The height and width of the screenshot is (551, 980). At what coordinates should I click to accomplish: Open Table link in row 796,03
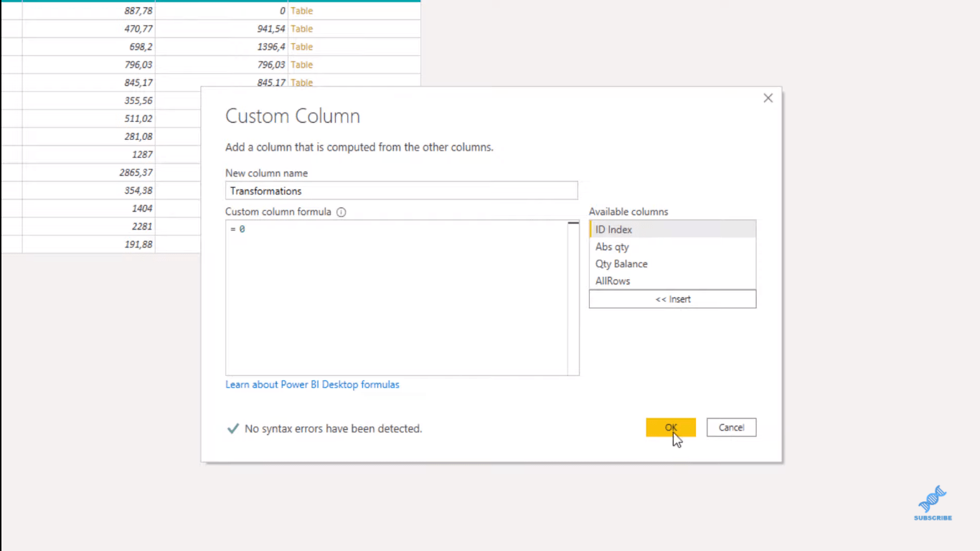301,65
